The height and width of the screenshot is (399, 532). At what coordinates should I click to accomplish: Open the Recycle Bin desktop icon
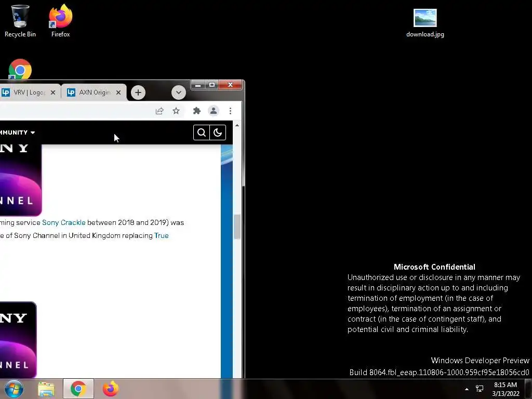click(20, 20)
